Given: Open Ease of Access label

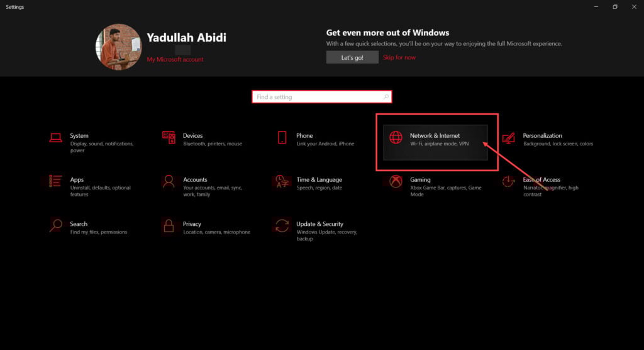Looking at the screenshot, I should click(541, 180).
